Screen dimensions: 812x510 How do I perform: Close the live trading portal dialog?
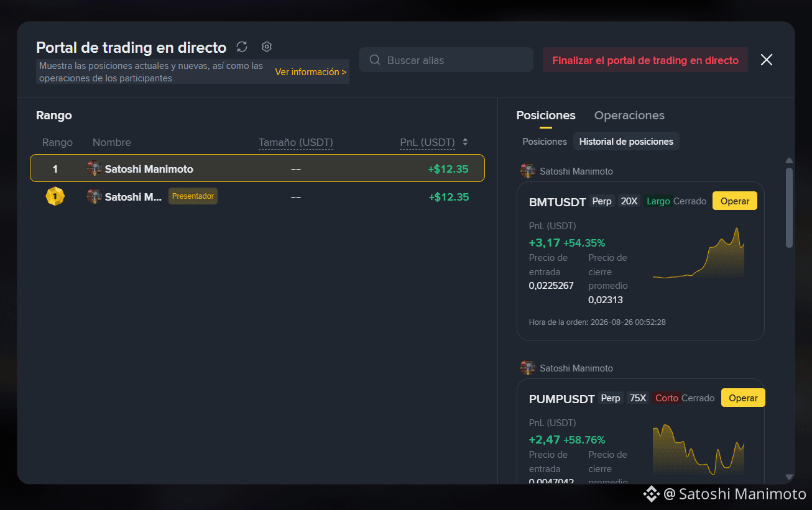pyautogui.click(x=767, y=60)
